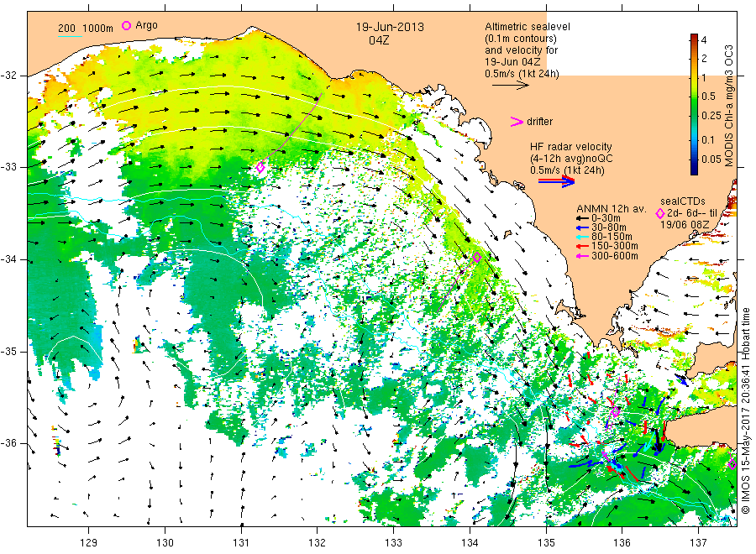The width and height of the screenshot is (756, 554).
Task: Click the '150-300m' depth range label
Action: pos(615,247)
